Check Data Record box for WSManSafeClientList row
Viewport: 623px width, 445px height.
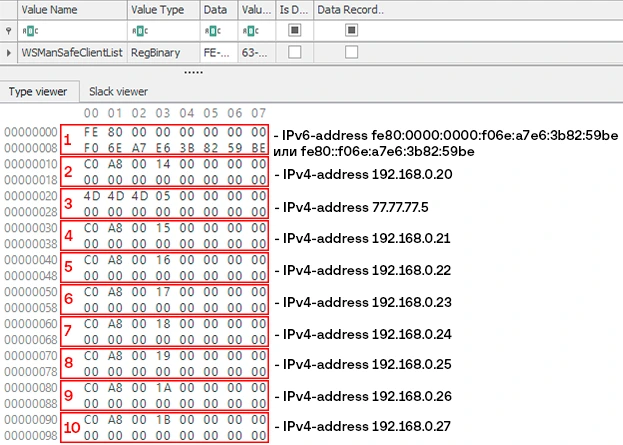pos(351,52)
